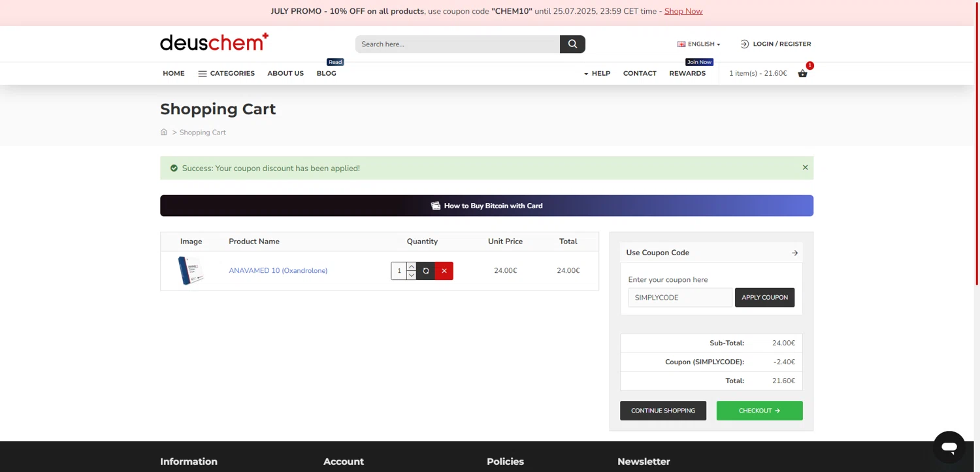Open the live chat bubble
The image size is (980, 472).
pyautogui.click(x=949, y=447)
